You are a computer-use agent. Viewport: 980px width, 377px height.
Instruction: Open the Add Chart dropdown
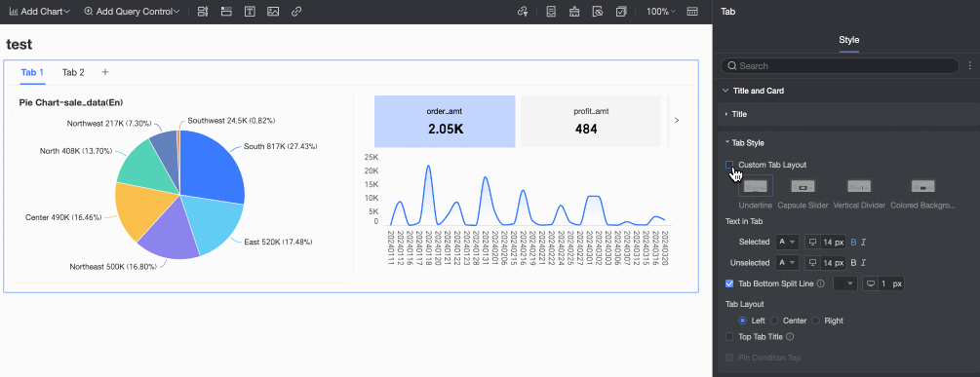coord(39,12)
